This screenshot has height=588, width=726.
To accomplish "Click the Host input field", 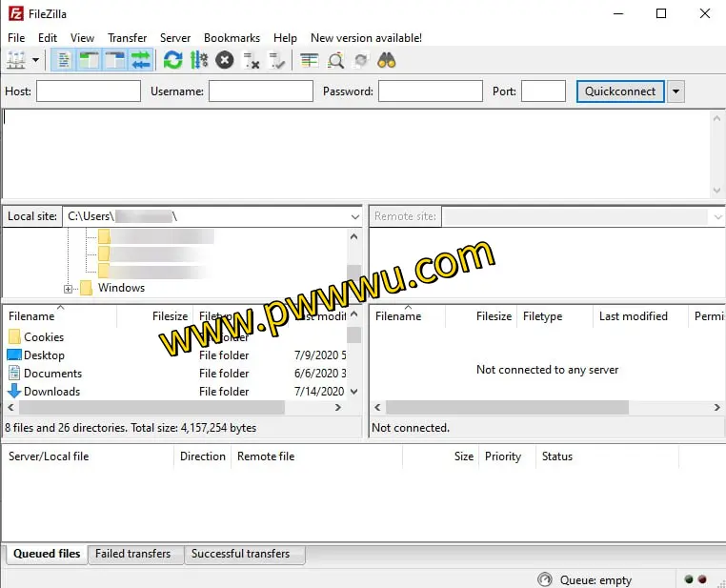I will (89, 91).
